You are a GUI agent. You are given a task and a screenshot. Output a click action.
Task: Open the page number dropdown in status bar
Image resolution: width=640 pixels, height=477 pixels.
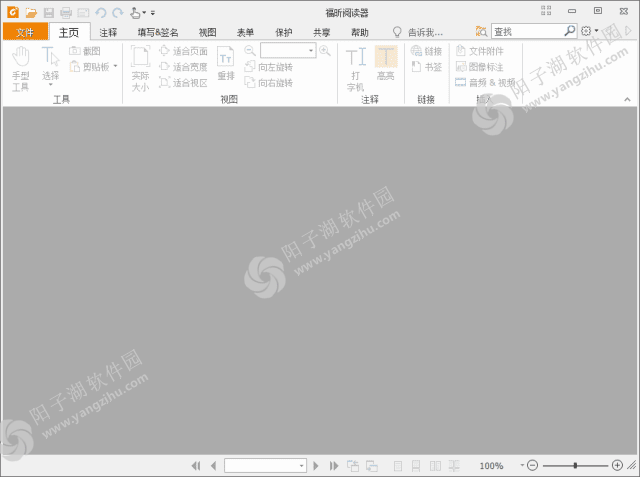tap(301, 466)
